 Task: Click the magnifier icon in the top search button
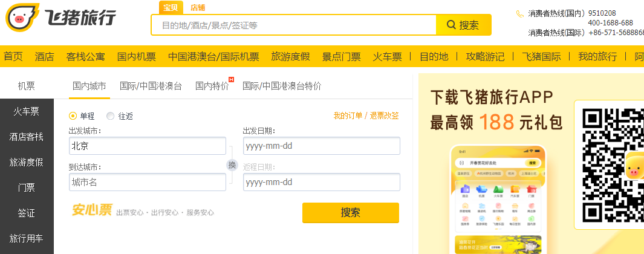click(x=451, y=25)
